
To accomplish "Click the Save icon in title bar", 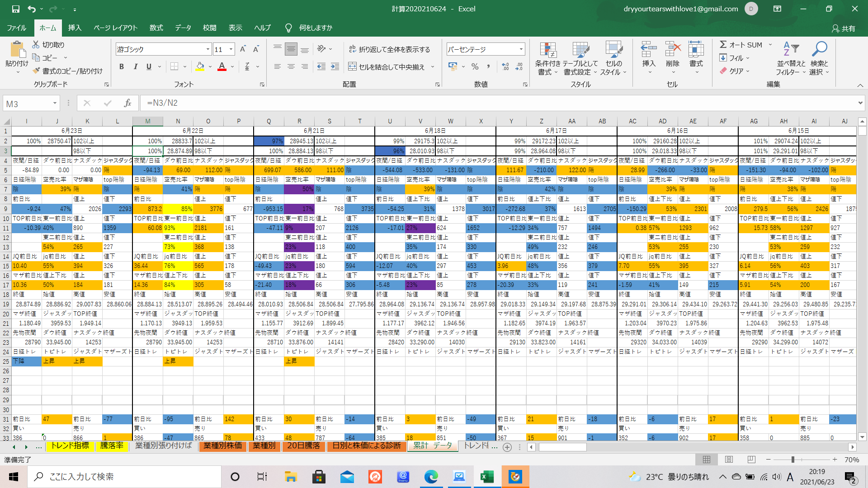I will 16,9.
